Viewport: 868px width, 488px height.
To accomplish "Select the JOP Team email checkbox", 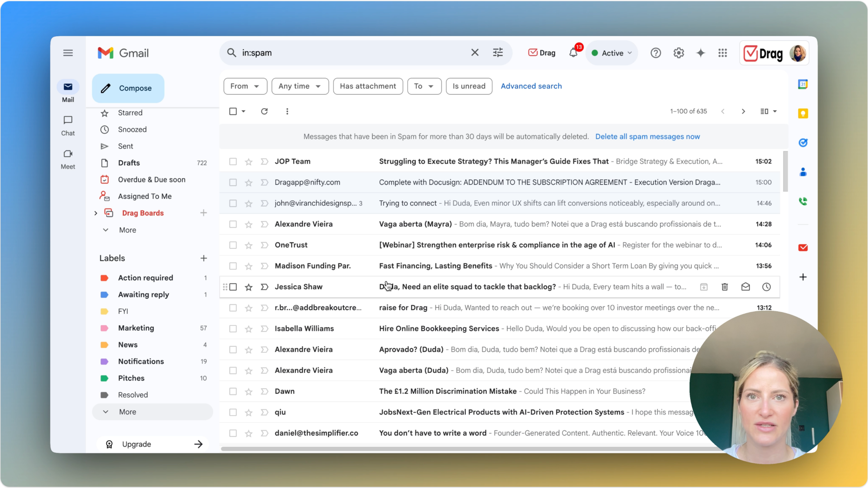I will point(233,162).
